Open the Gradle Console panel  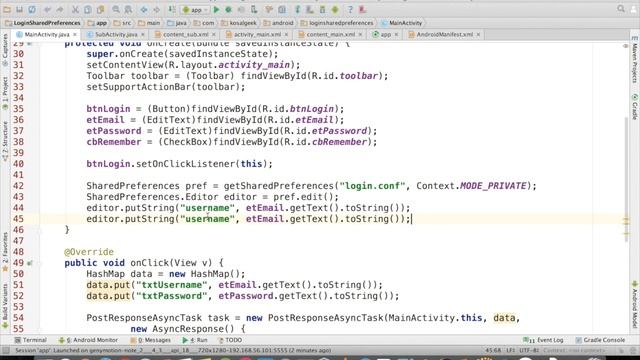[x=600, y=340]
